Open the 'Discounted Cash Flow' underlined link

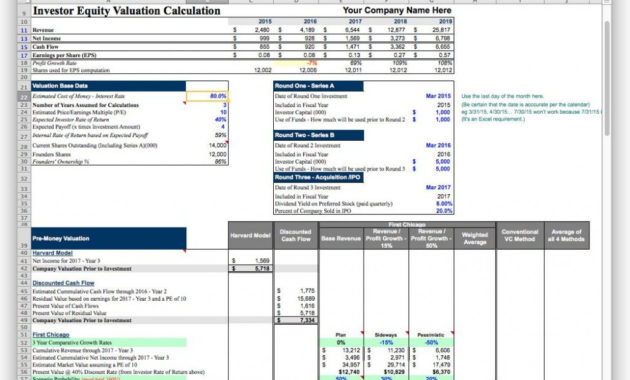(63, 283)
